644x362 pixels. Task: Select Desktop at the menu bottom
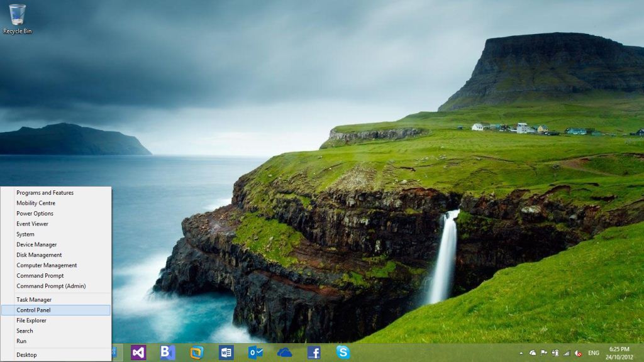56,355
